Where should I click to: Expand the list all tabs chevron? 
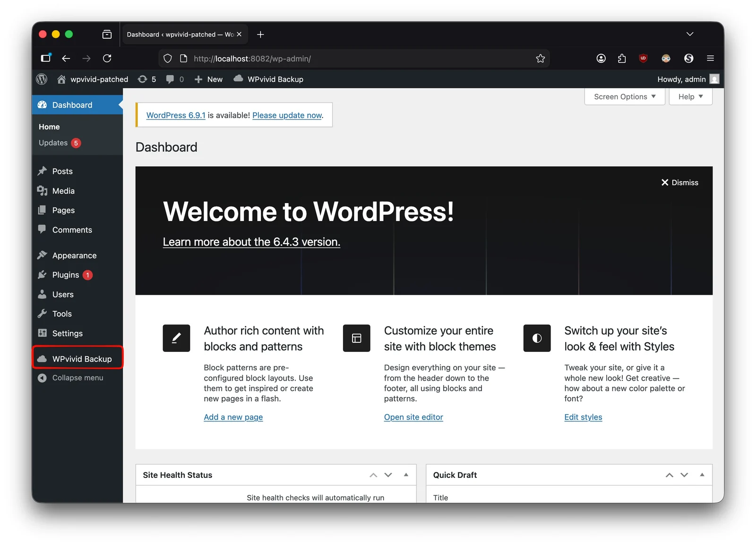690,34
